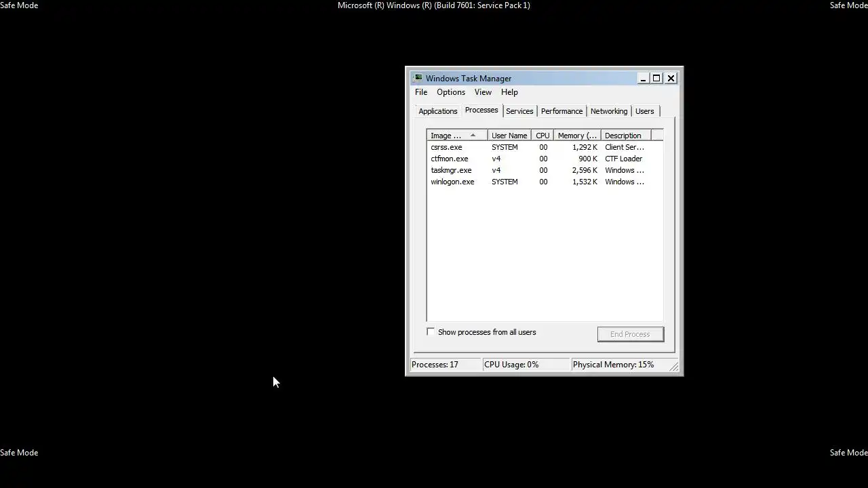Click v4 user name in ctfmon.exe row
868x488 pixels.
pyautogui.click(x=496, y=159)
